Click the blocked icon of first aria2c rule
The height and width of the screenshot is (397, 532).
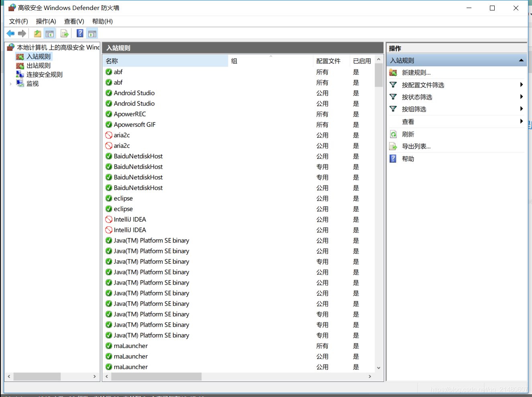109,135
